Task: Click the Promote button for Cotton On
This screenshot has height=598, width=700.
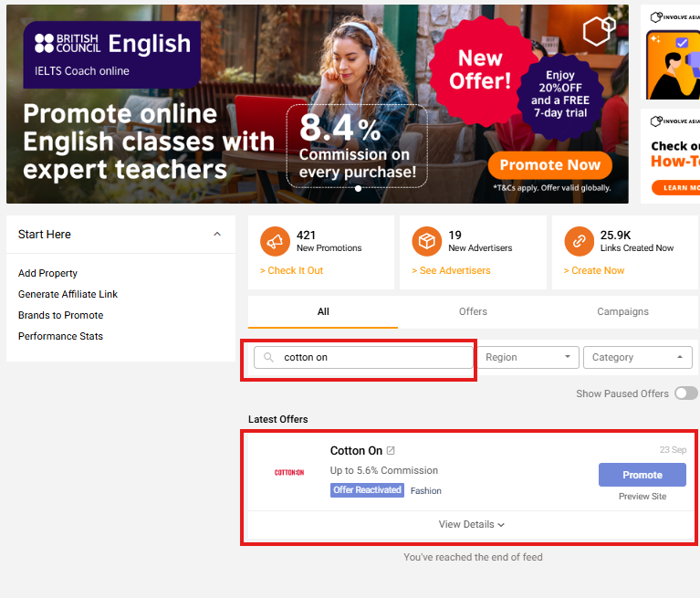Action: [642, 475]
